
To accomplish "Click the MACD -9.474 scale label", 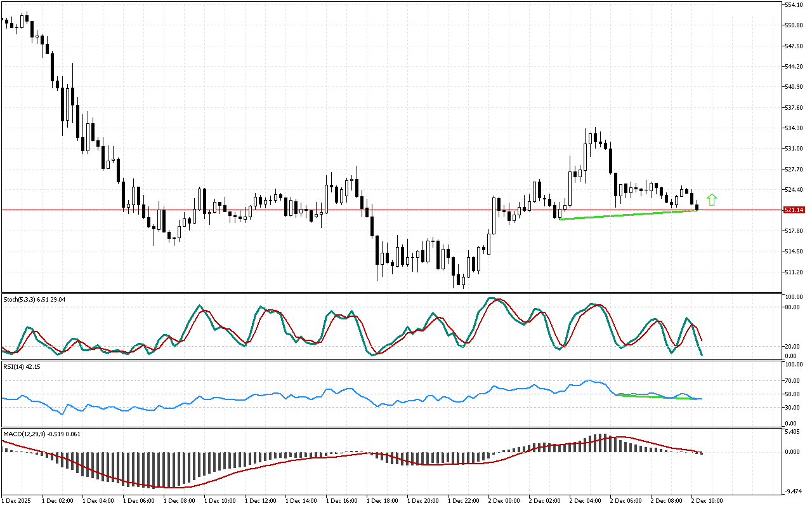I will coord(793,491).
